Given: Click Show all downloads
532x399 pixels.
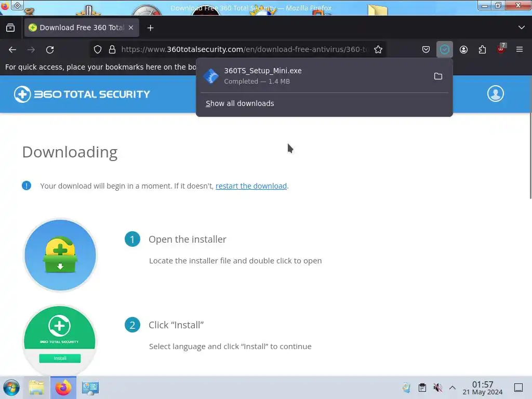Looking at the screenshot, I should (x=240, y=103).
